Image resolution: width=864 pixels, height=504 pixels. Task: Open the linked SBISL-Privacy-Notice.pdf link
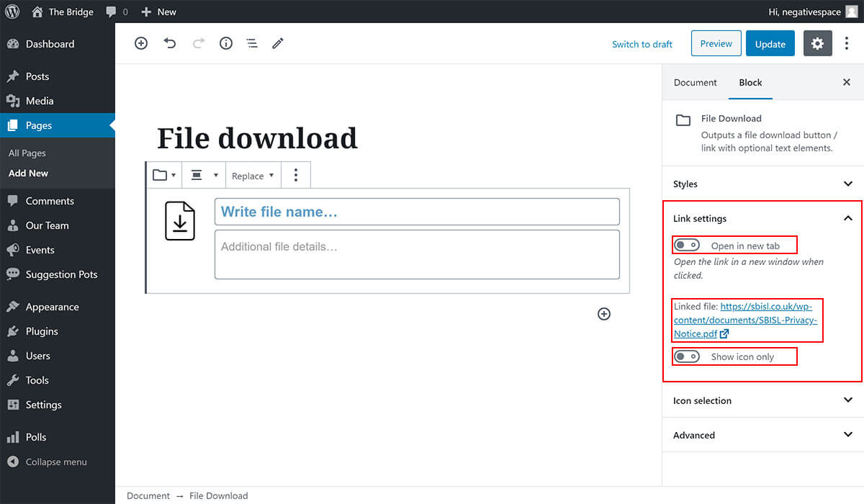pyautogui.click(x=745, y=320)
